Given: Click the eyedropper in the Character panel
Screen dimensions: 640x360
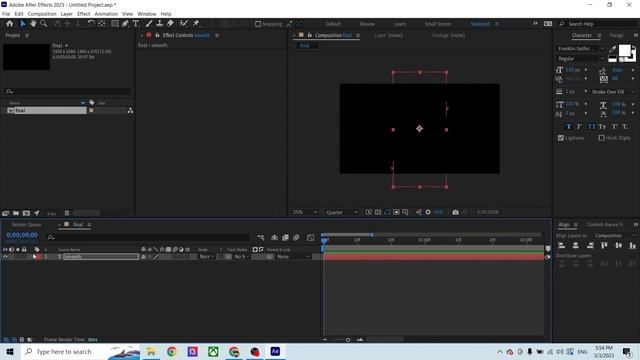Looking at the screenshot, I should [x=612, y=49].
